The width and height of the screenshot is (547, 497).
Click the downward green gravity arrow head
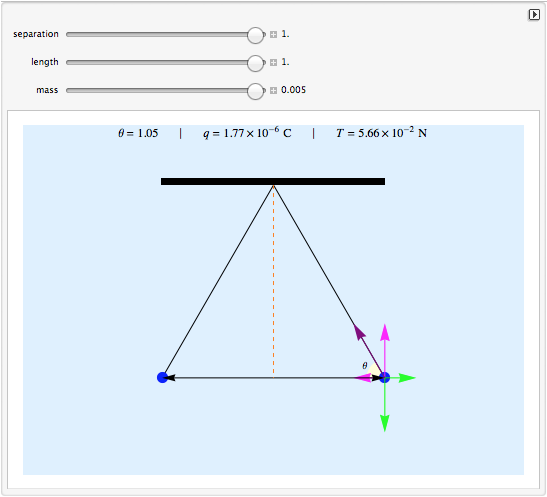pos(385,423)
